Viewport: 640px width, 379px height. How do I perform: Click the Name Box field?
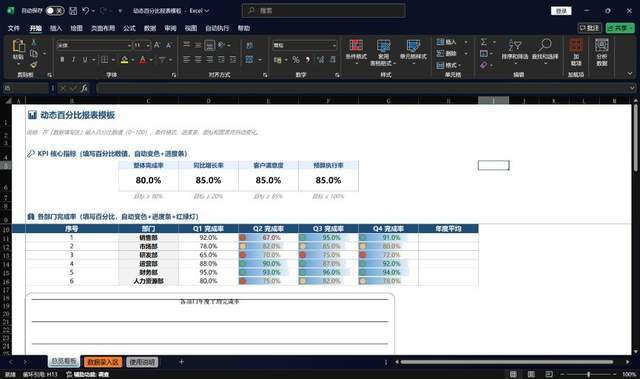coord(26,88)
